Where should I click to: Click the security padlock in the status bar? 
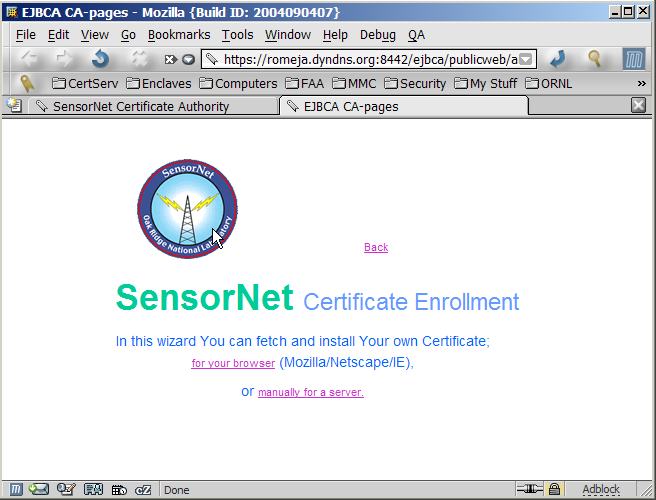(554, 489)
